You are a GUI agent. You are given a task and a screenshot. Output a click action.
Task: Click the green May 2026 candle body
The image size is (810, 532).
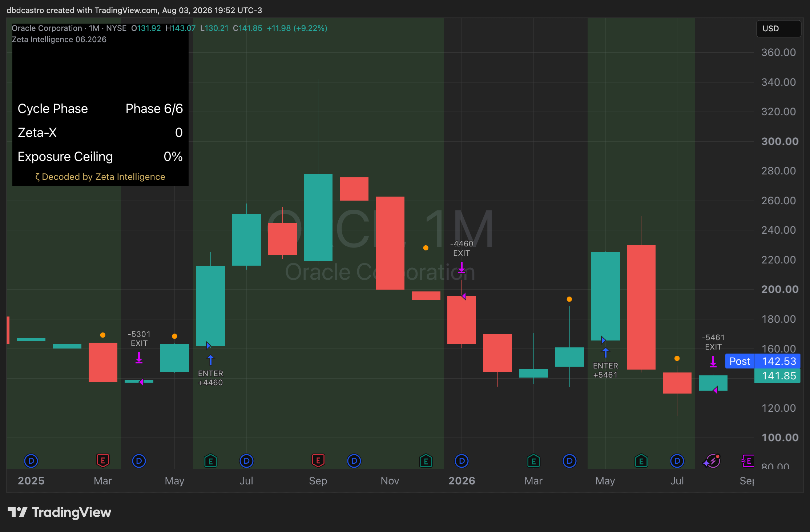(x=605, y=296)
